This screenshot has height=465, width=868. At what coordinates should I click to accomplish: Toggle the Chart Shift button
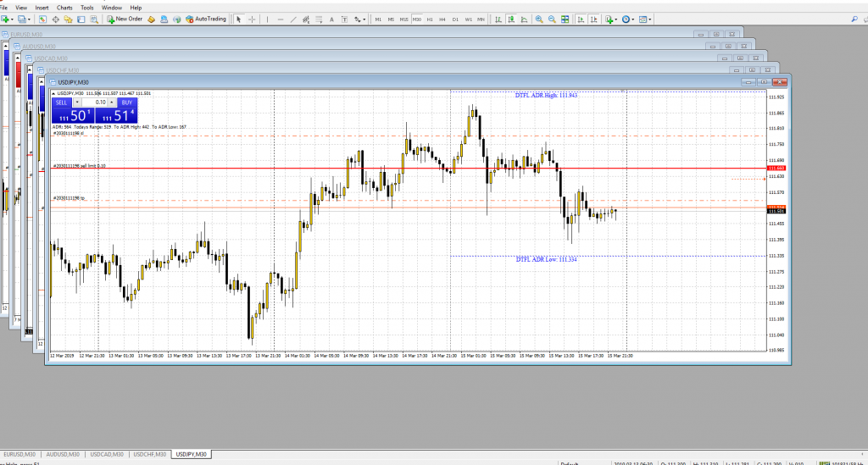pyautogui.click(x=593, y=19)
